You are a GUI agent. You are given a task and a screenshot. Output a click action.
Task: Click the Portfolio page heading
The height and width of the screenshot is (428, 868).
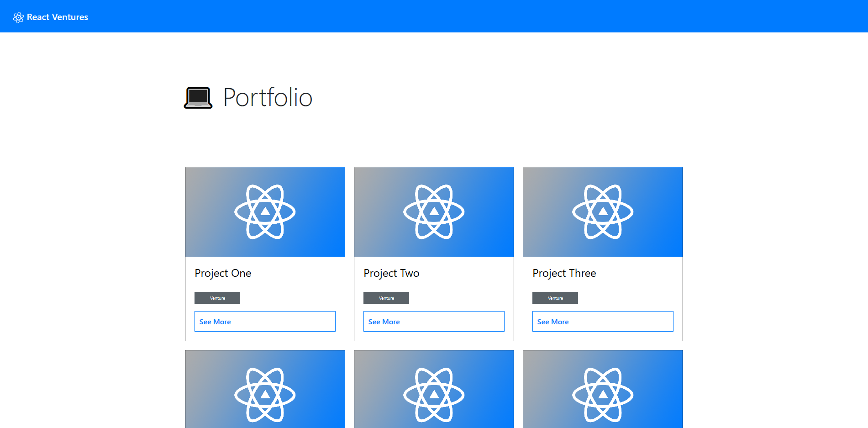click(x=267, y=97)
